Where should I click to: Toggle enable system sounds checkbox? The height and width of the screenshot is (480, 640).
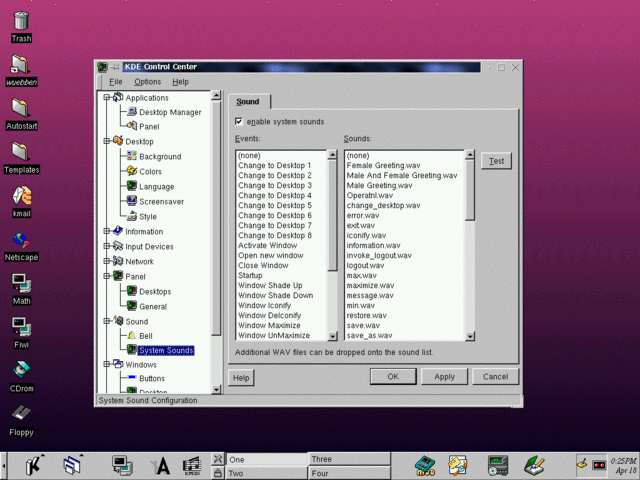tap(239, 121)
